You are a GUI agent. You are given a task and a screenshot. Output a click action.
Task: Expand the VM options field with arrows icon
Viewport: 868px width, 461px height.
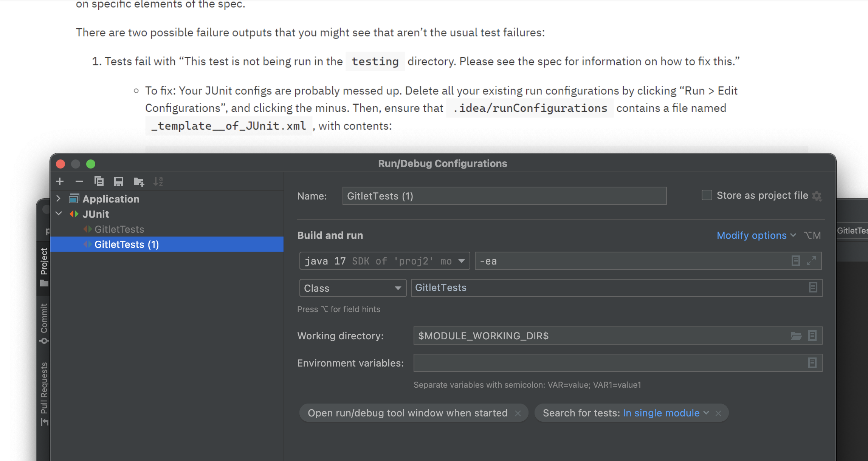pyautogui.click(x=811, y=261)
